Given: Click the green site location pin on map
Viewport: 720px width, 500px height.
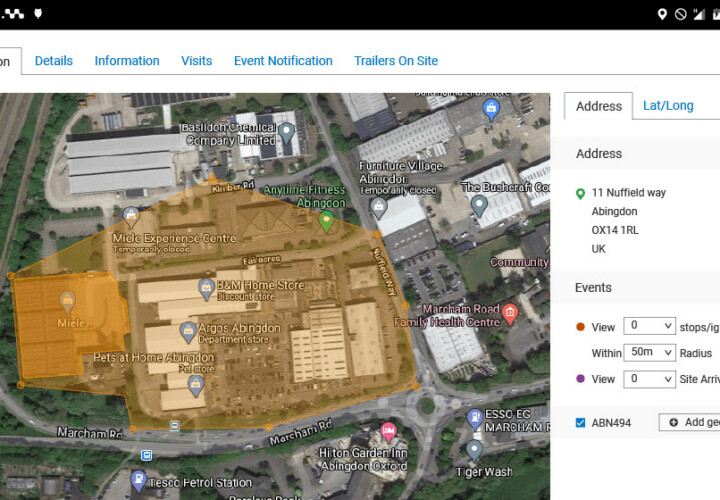Looking at the screenshot, I should pyautogui.click(x=326, y=222).
